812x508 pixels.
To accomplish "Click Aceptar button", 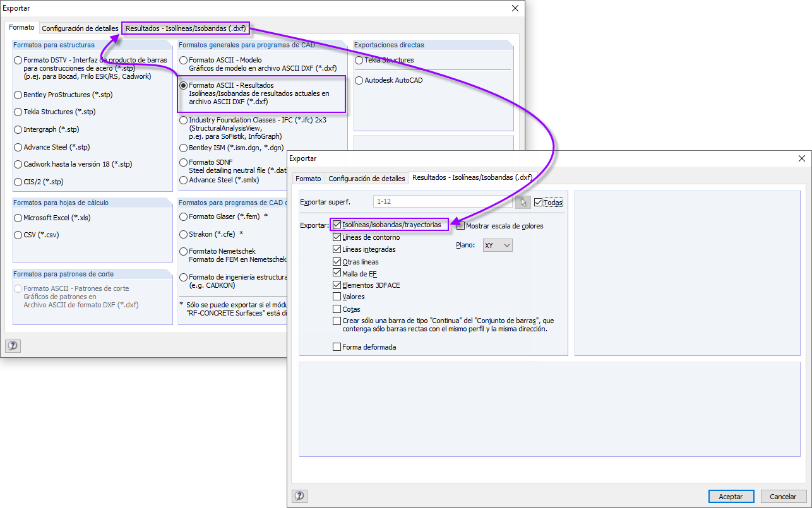I will (731, 497).
